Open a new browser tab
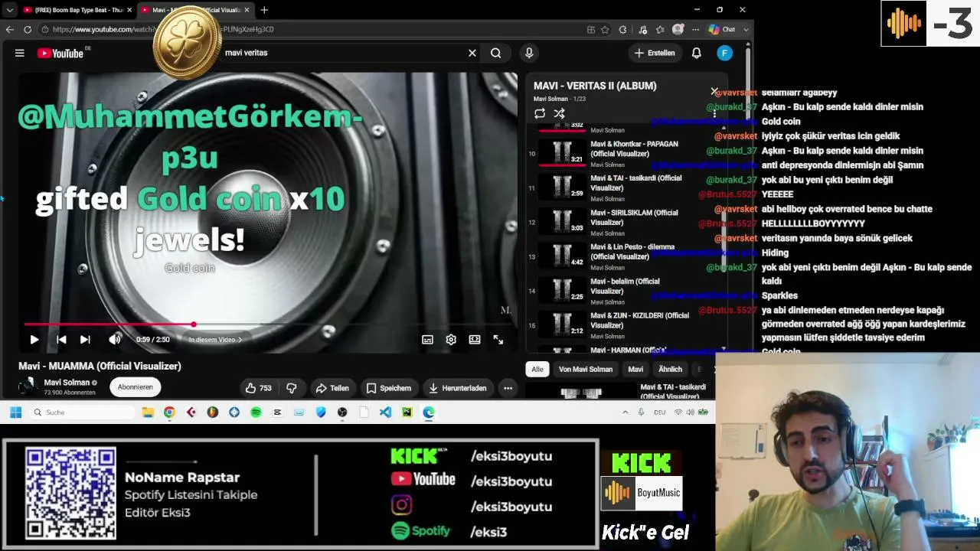Viewport: 980px width, 551px height. point(264,10)
